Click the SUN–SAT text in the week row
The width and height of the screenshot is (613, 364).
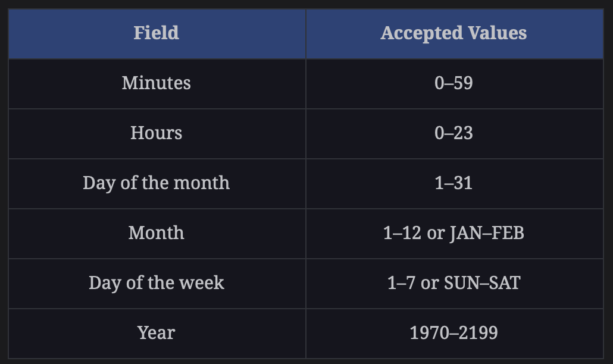coord(482,283)
